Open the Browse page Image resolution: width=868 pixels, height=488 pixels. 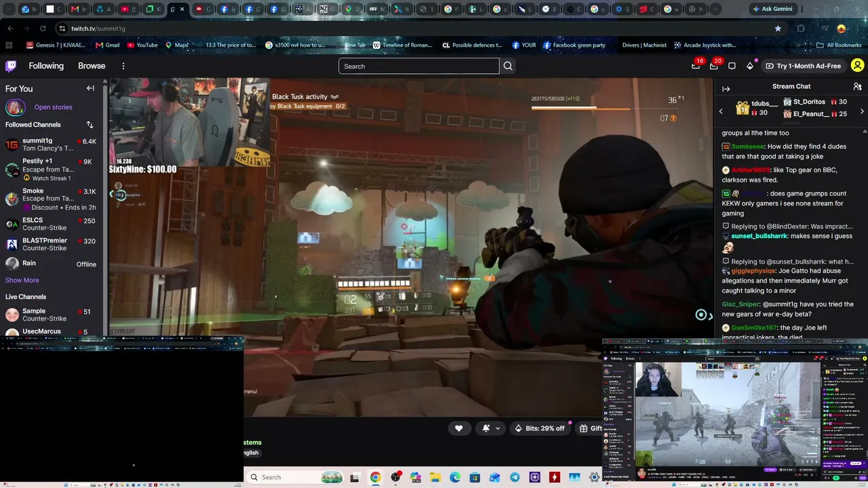tap(92, 66)
